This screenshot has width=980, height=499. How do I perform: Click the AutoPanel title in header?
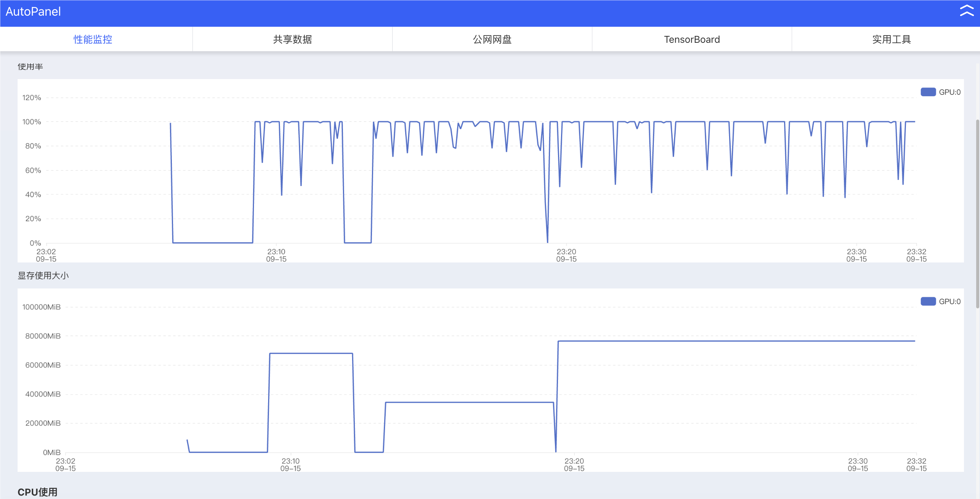33,11
